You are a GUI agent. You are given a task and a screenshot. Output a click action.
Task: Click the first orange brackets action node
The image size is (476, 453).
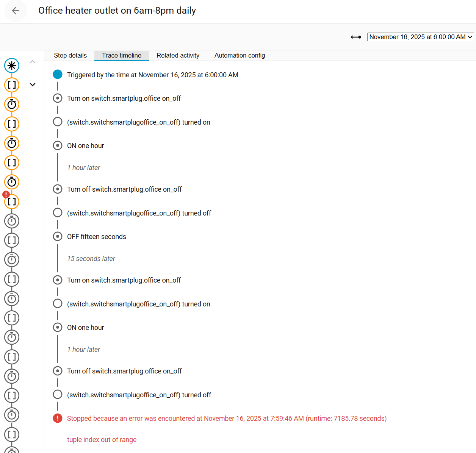[12, 85]
